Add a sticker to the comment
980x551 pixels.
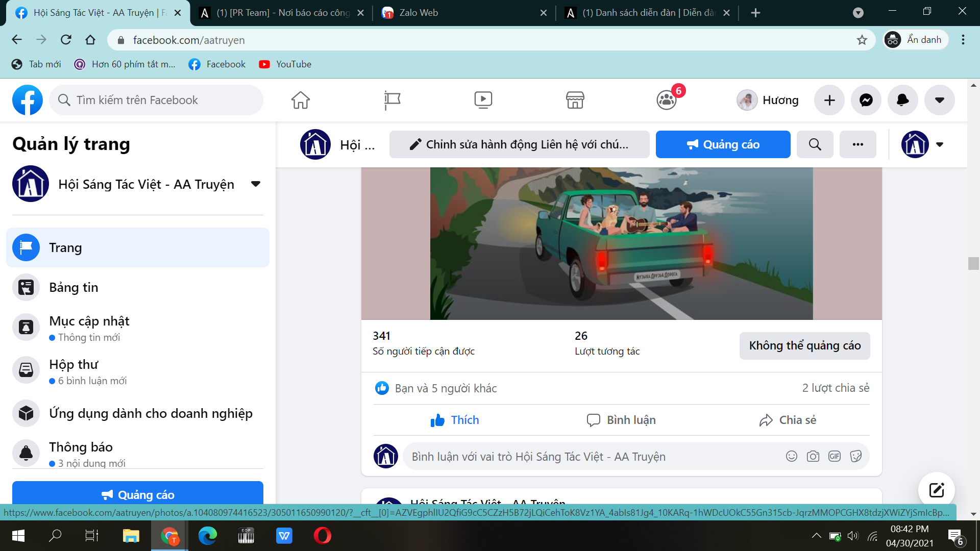coord(856,456)
